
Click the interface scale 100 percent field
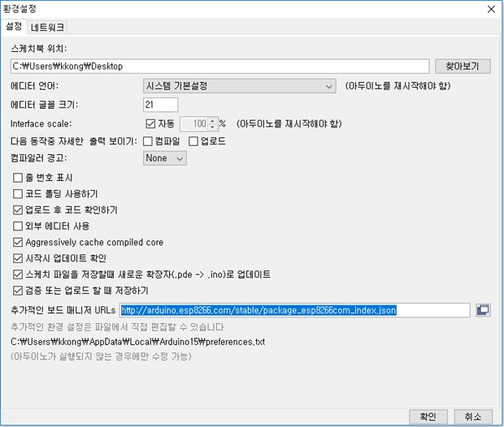pyautogui.click(x=194, y=124)
